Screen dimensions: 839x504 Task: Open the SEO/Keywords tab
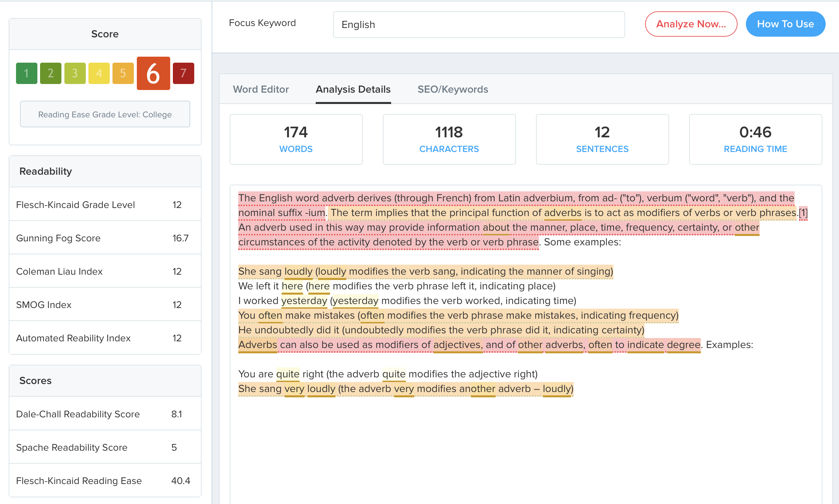click(x=453, y=89)
